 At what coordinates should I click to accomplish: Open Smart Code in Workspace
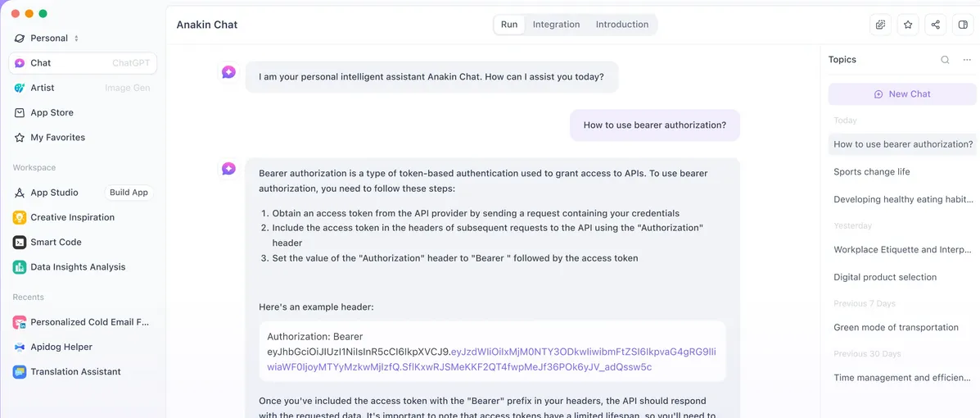tap(56, 242)
